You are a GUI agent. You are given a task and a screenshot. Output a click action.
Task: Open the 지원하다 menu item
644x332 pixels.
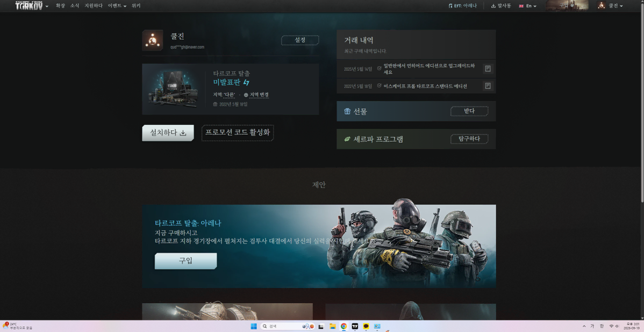pyautogui.click(x=93, y=6)
